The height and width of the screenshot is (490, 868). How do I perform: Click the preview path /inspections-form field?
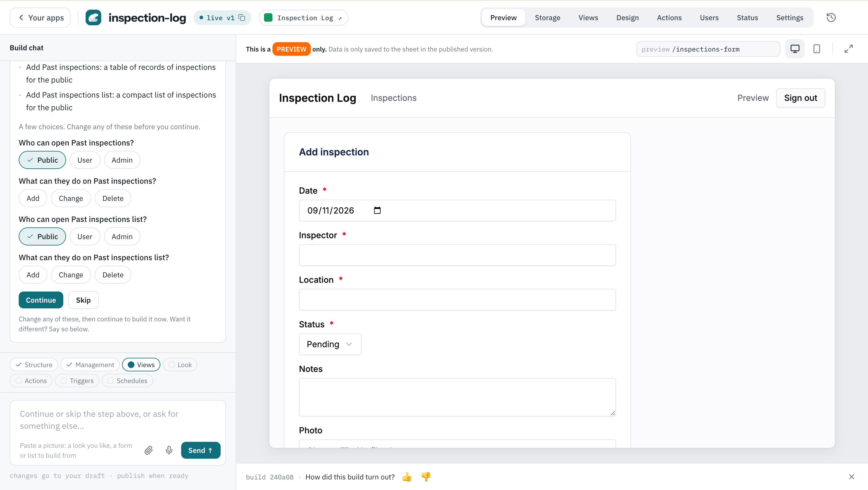click(708, 49)
